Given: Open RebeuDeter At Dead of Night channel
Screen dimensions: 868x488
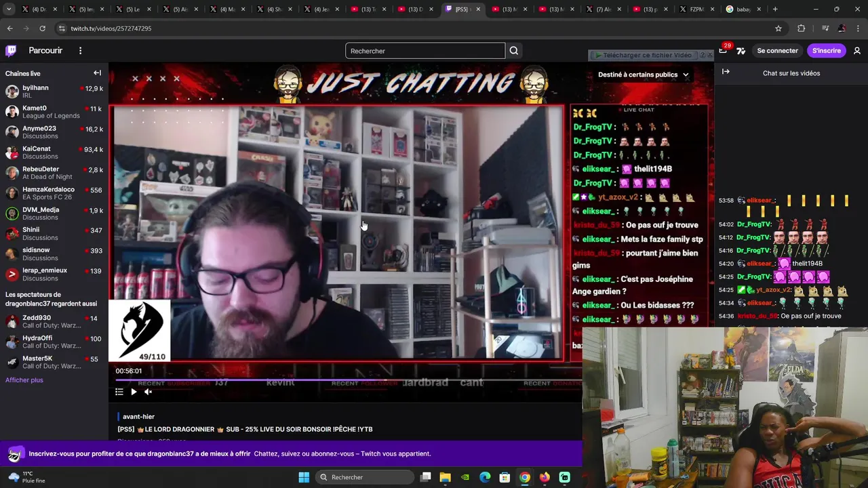Looking at the screenshot, I should pos(54,173).
